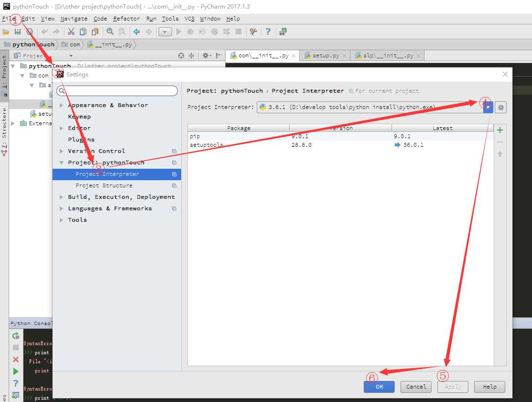Click the green plus install package icon

pyautogui.click(x=500, y=130)
